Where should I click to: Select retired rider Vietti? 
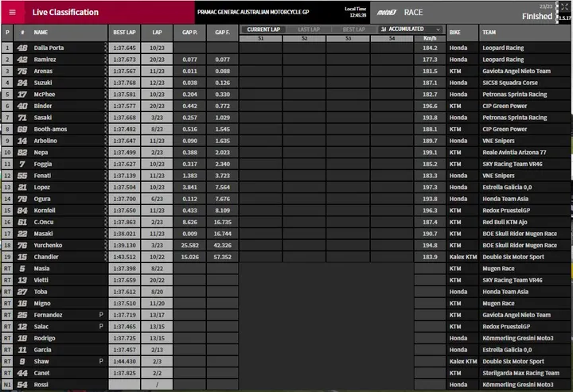tap(41, 281)
